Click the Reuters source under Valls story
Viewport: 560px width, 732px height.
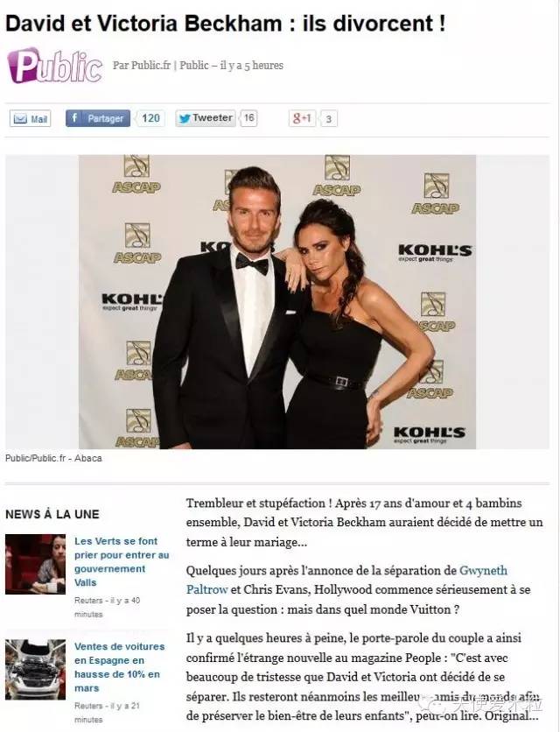point(88,601)
